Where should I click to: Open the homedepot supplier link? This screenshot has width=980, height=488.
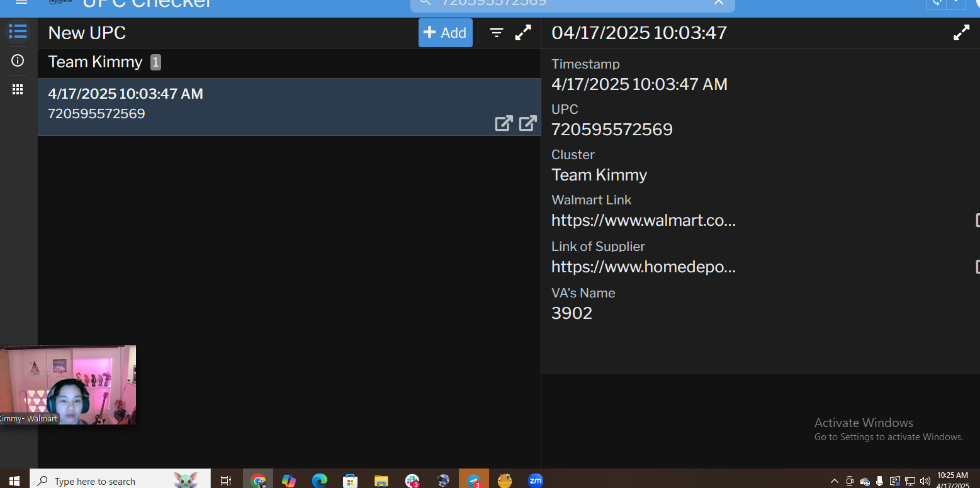point(643,267)
